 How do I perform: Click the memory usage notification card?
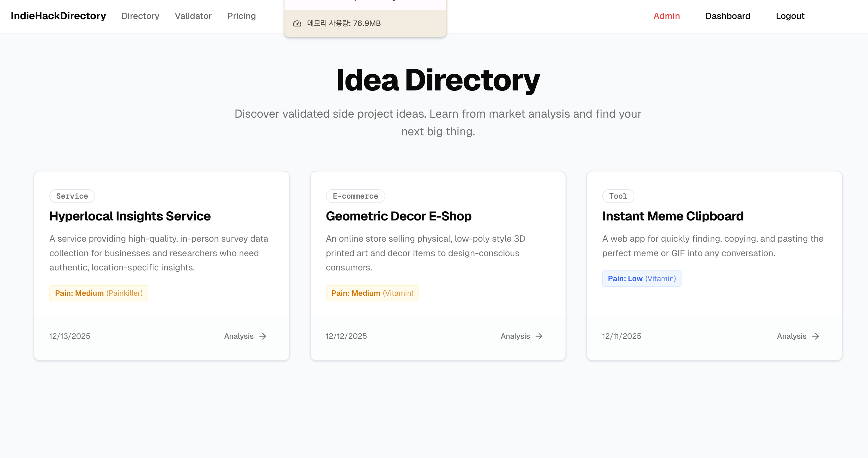pyautogui.click(x=366, y=23)
